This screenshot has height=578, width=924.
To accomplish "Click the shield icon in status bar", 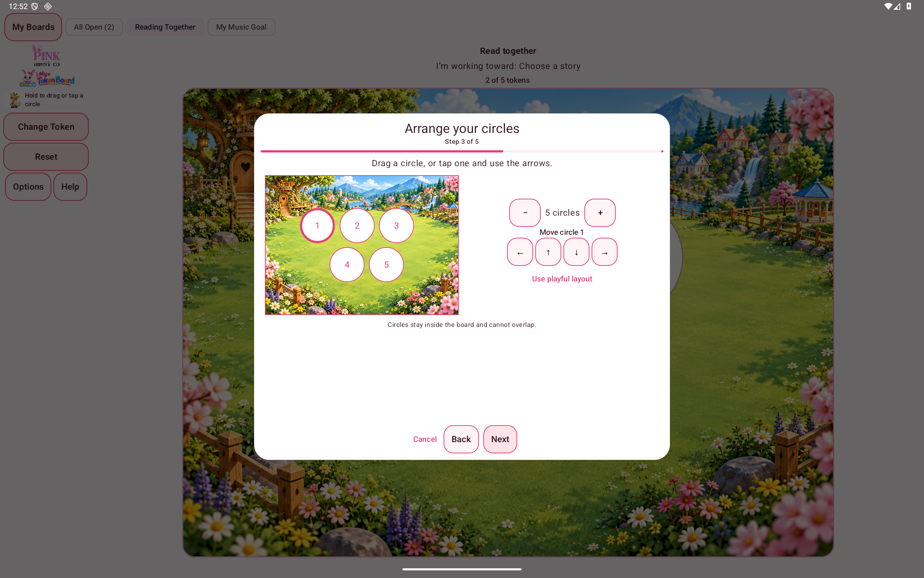I will 35,7.
